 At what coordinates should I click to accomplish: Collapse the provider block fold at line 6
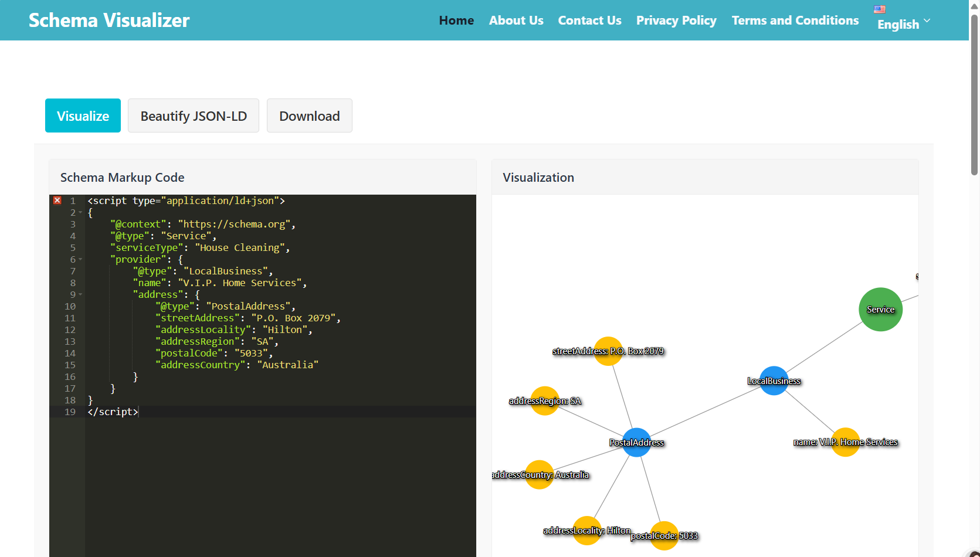[x=80, y=260]
